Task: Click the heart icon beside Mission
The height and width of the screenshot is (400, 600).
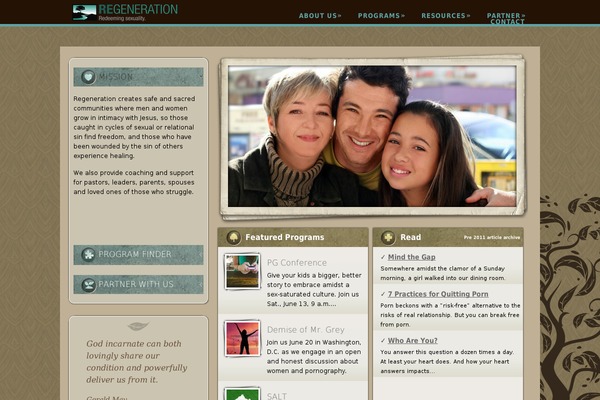Action: click(88, 77)
